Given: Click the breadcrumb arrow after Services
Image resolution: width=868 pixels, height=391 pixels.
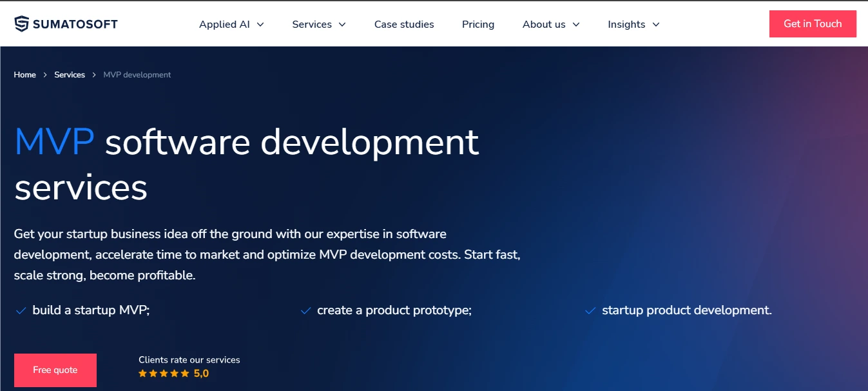Looking at the screenshot, I should [x=94, y=75].
